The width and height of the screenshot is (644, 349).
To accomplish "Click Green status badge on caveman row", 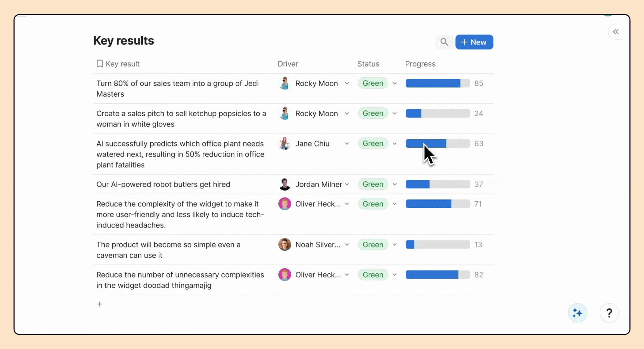I will click(373, 245).
